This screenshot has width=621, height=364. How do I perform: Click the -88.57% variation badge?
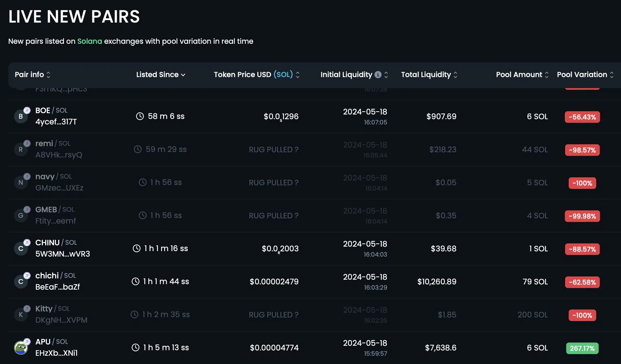pos(582,249)
